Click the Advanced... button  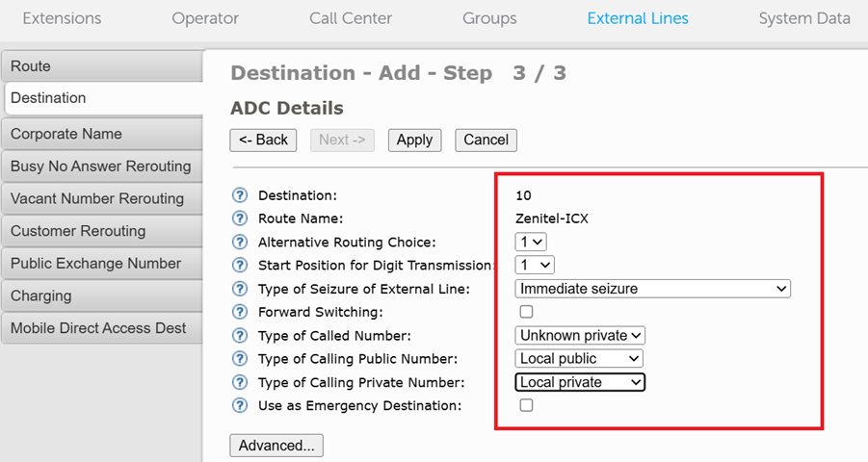click(276, 446)
